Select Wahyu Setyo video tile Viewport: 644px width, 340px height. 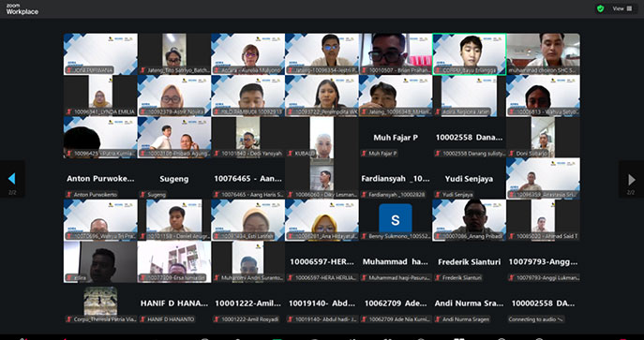pyautogui.click(x=543, y=96)
